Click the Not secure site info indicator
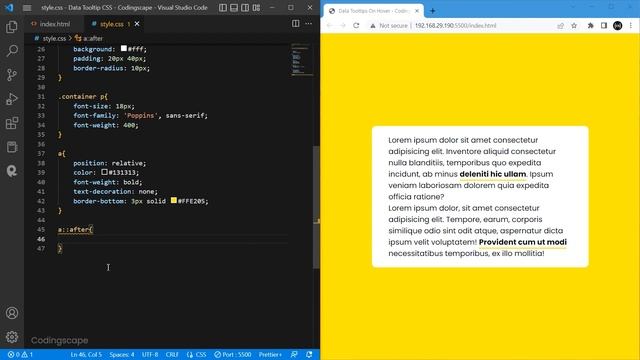Viewport: 640px width, 360px height. (389, 25)
